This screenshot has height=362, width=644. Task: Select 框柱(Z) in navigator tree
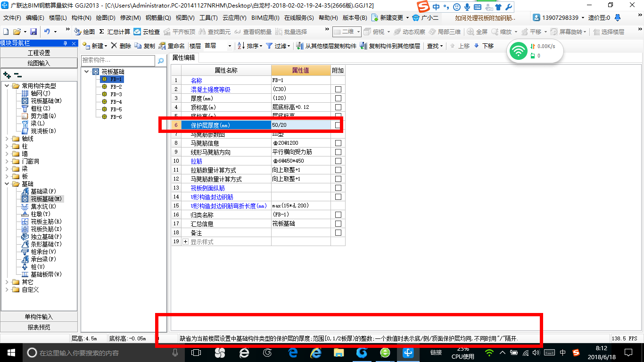coord(36,108)
